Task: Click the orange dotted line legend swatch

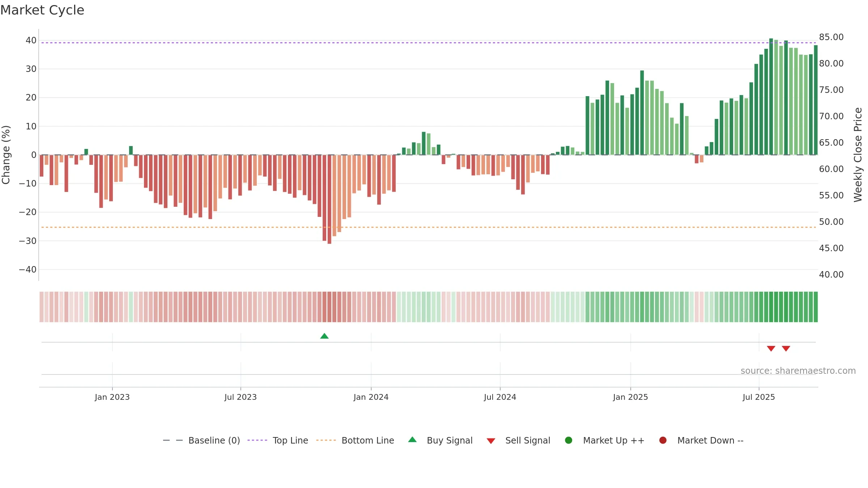Action: coord(326,440)
